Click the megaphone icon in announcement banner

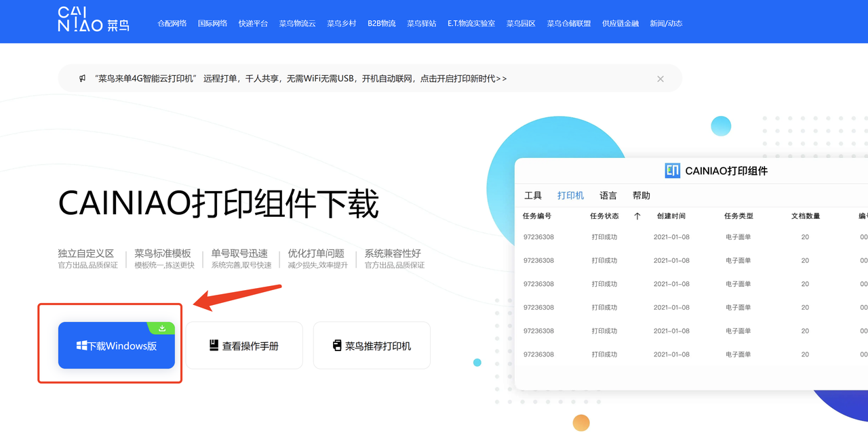click(x=81, y=78)
